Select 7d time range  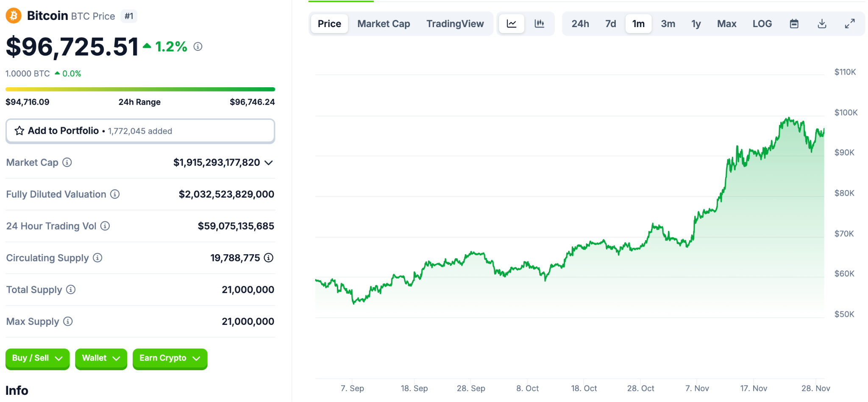[610, 24]
